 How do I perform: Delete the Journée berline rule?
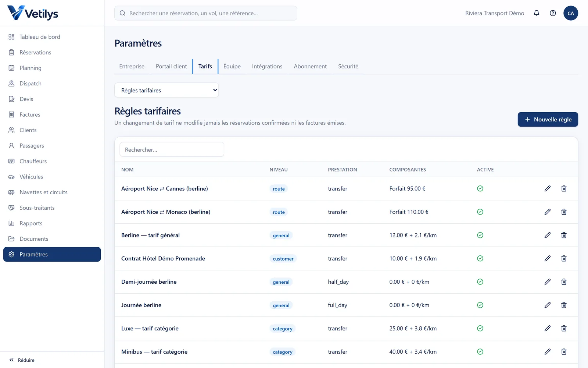tap(564, 305)
